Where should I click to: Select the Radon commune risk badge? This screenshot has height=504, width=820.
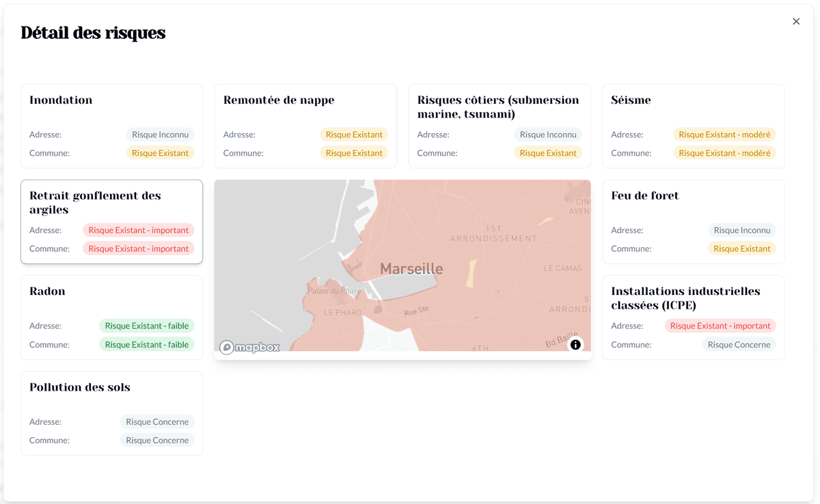point(146,344)
